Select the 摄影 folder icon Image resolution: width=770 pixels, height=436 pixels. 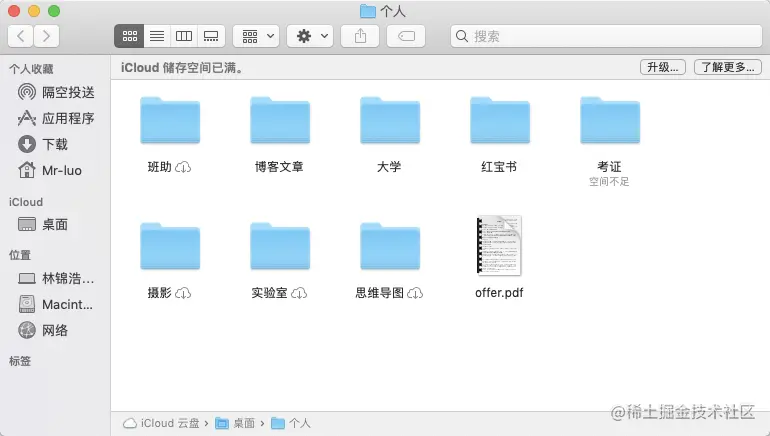point(170,246)
